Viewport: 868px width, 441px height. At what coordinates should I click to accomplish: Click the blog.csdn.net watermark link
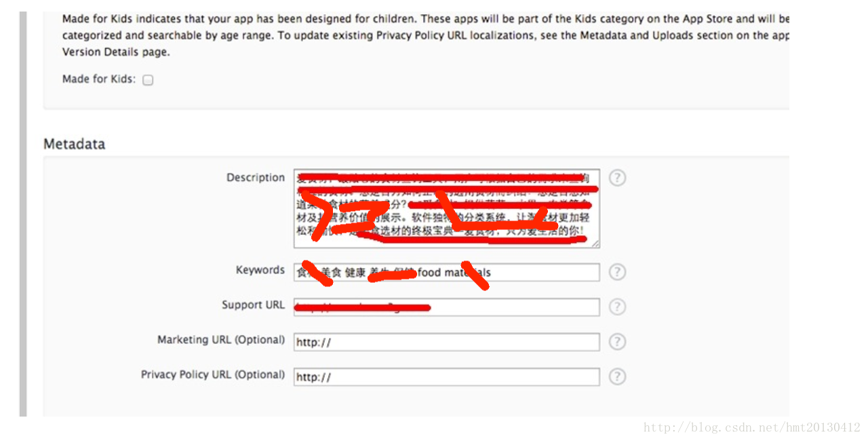[752, 427]
